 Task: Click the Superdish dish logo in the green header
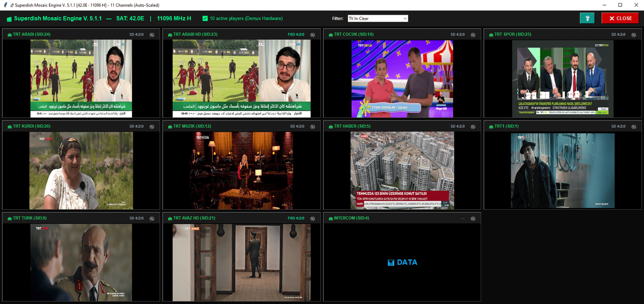click(9, 19)
